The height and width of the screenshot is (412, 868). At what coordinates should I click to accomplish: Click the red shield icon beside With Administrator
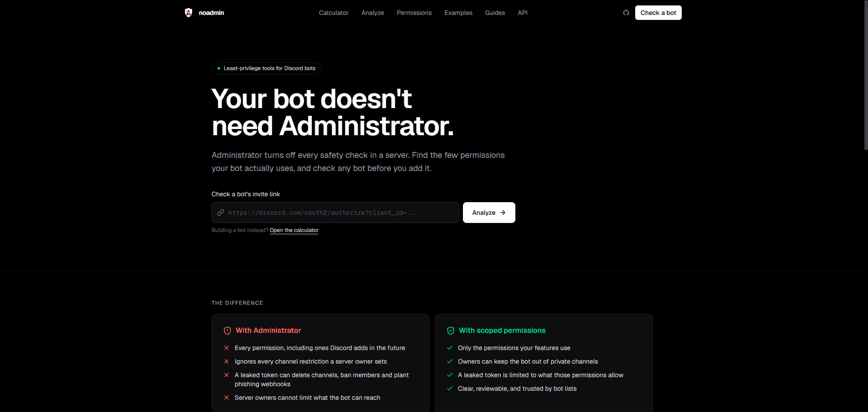(227, 331)
